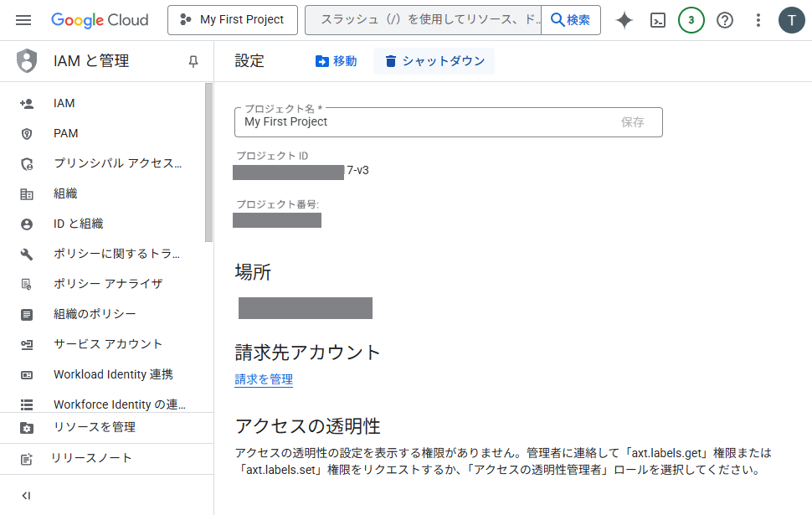Open the help menu
This screenshot has width=812, height=515.
724,19
